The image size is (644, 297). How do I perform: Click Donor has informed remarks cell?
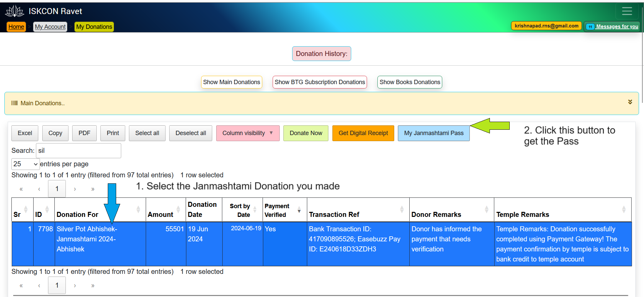pyautogui.click(x=452, y=244)
